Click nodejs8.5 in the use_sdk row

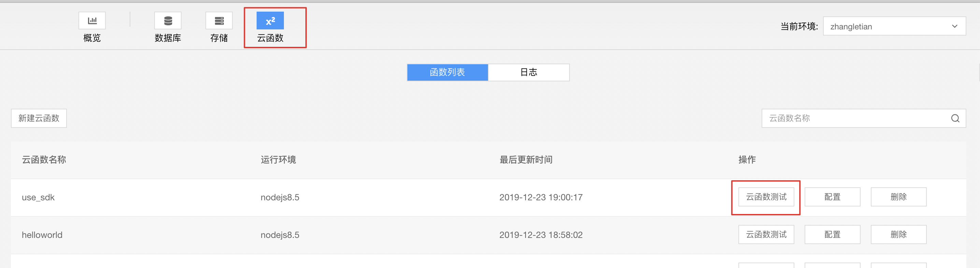(280, 198)
